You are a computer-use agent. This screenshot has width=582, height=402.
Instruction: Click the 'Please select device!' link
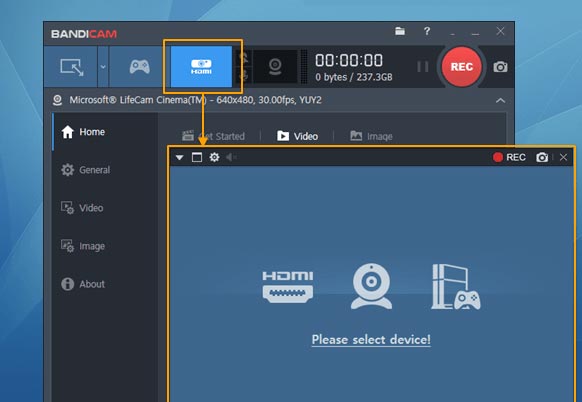click(371, 340)
